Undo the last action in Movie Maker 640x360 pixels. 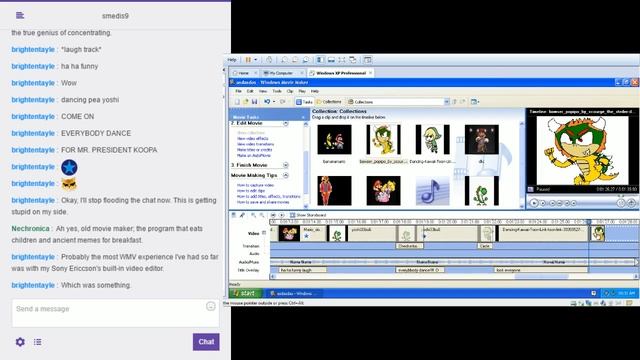[x=267, y=102]
